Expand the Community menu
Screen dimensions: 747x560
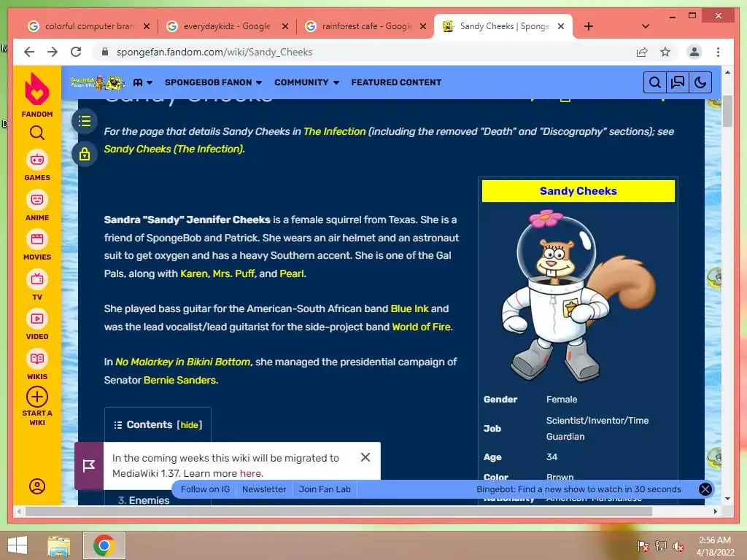[307, 82]
